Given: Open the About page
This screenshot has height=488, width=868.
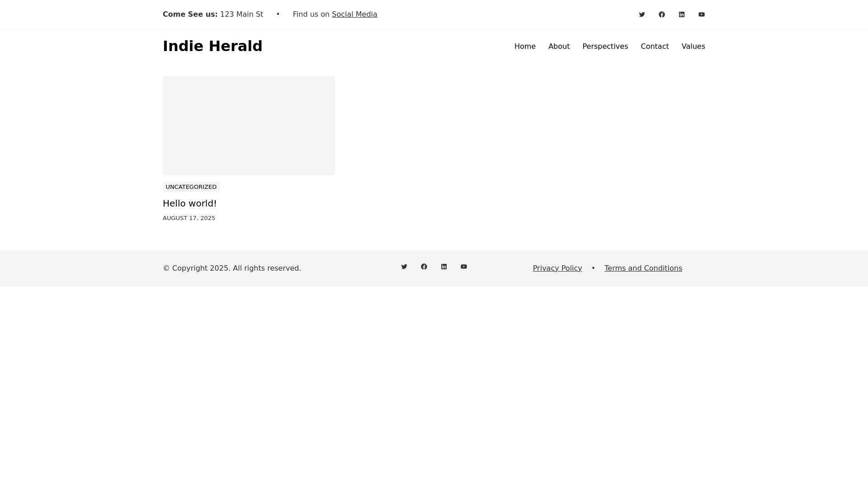Looking at the screenshot, I should (x=559, y=46).
